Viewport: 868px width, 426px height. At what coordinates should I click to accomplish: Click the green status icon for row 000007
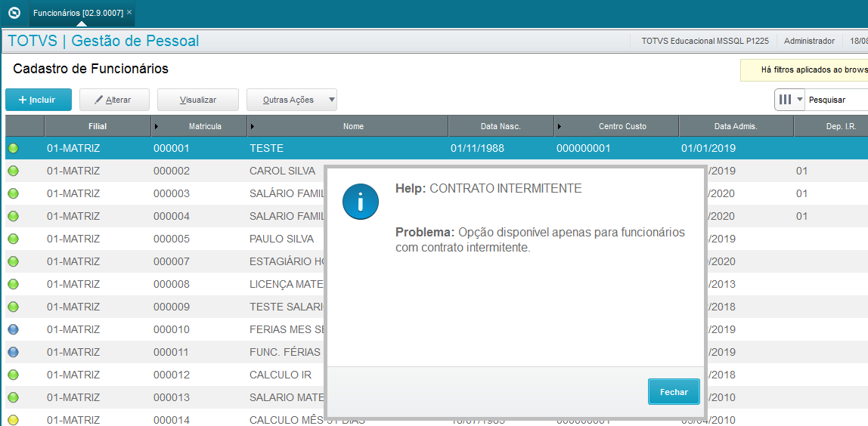click(14, 261)
